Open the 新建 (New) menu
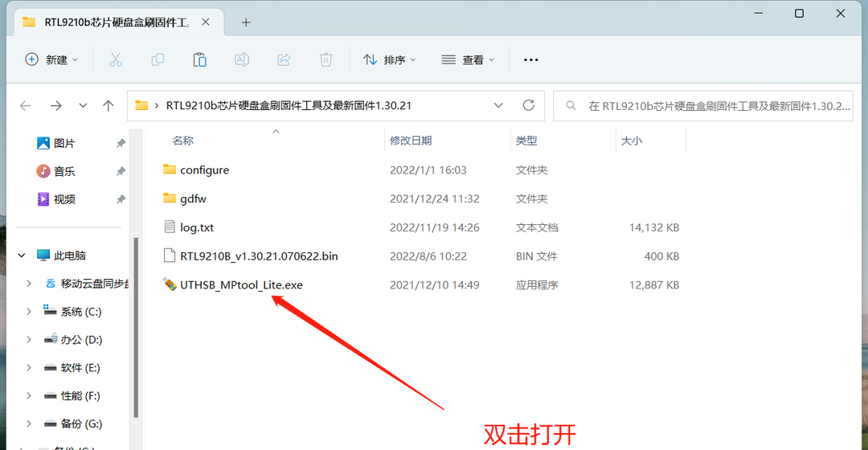Image resolution: width=868 pixels, height=450 pixels. pos(51,59)
